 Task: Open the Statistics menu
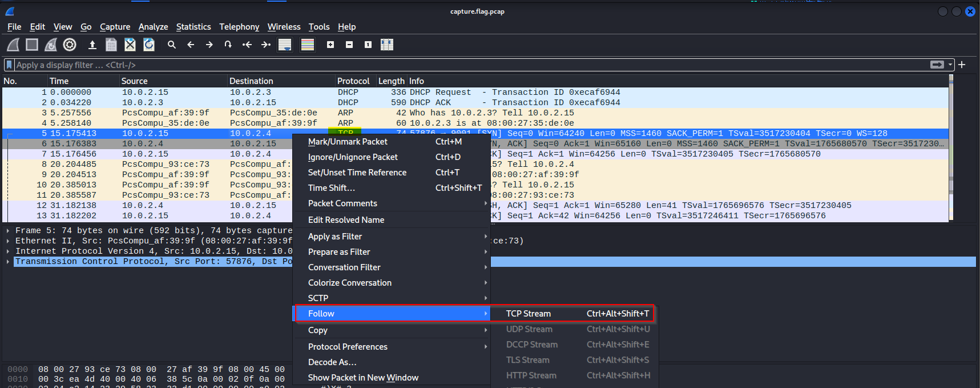click(x=193, y=27)
